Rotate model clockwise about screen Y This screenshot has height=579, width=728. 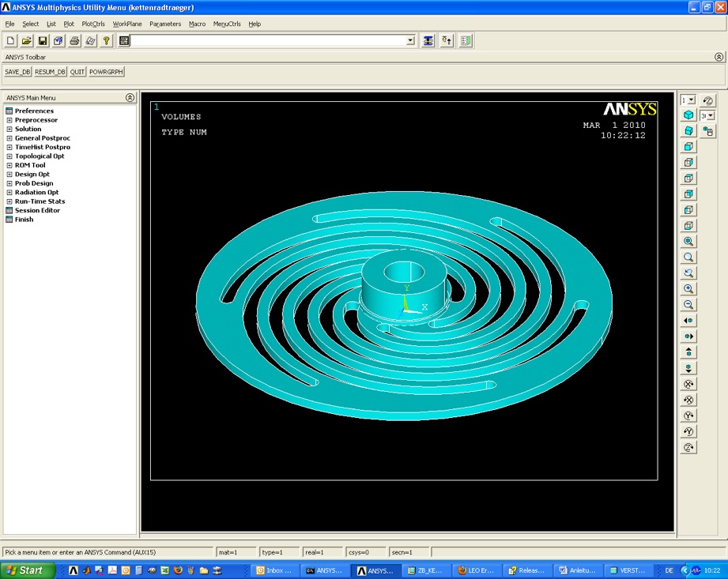[688, 415]
